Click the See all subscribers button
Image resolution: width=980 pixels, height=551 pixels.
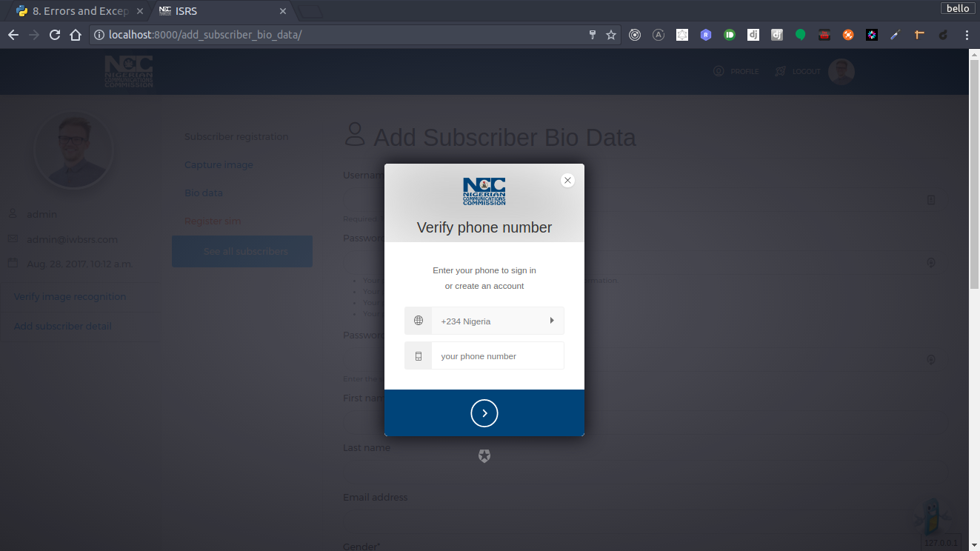click(x=242, y=251)
